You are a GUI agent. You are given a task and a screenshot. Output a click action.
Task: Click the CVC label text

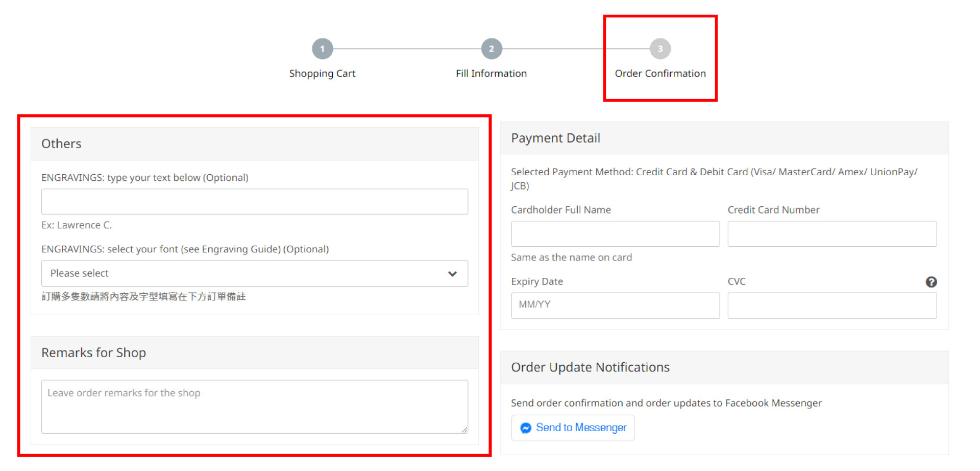pyautogui.click(x=737, y=281)
